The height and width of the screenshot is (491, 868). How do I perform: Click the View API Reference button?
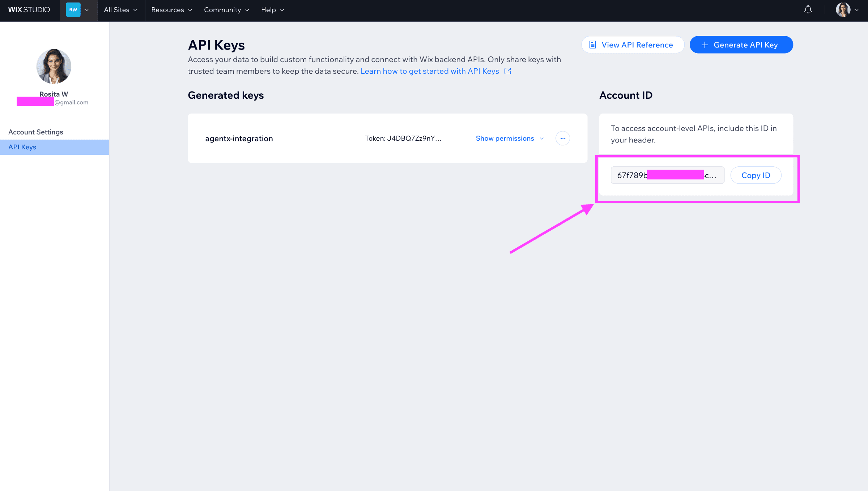tap(633, 45)
